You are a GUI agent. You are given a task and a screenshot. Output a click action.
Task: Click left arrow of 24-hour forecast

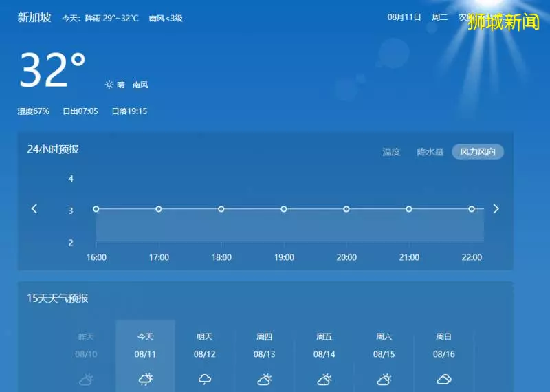pos(34,209)
